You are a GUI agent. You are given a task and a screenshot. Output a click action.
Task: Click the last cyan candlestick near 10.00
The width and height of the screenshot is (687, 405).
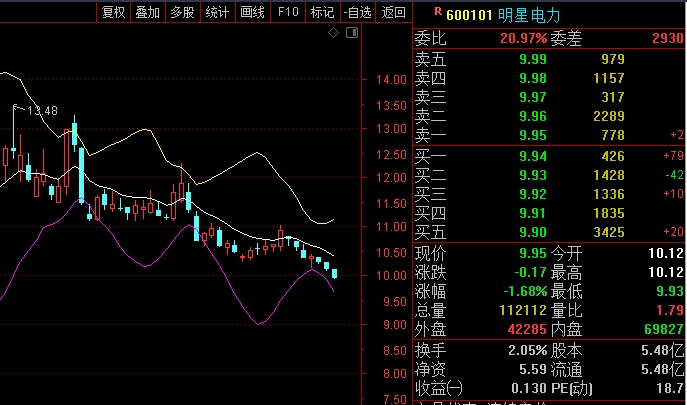tap(335, 274)
